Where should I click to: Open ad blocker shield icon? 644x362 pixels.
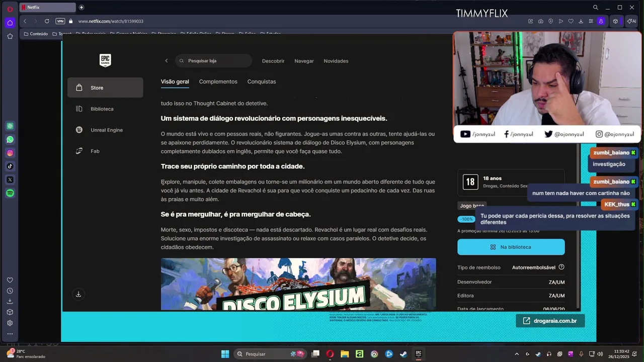click(550, 21)
